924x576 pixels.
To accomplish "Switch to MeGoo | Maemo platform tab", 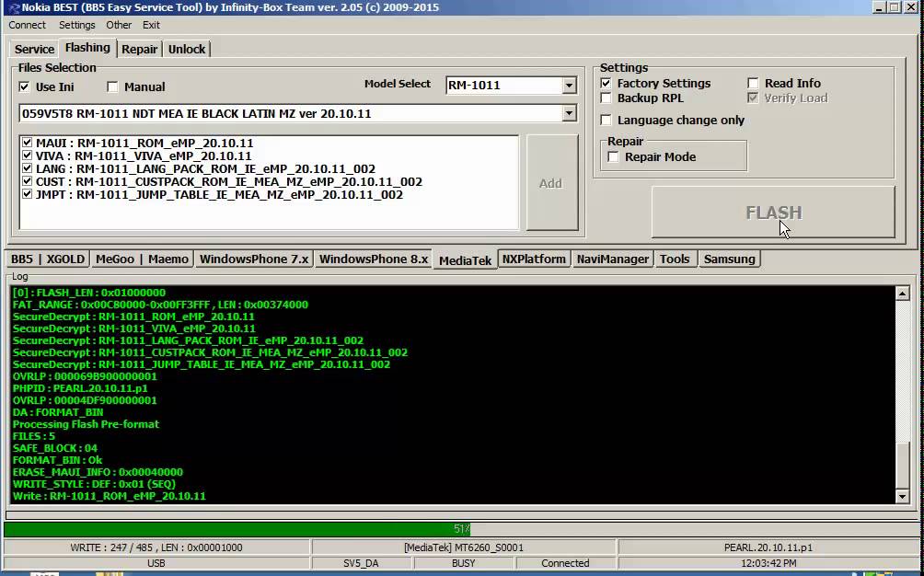I will 142,259.
